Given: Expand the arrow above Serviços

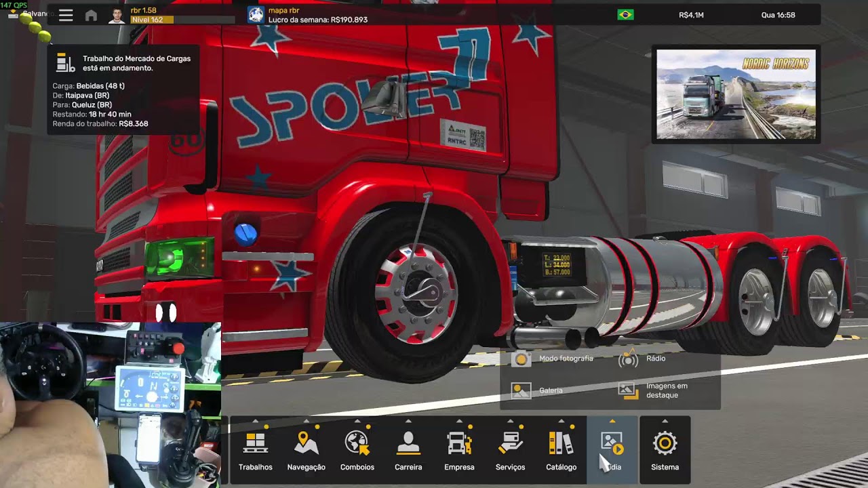Looking at the screenshot, I should (x=510, y=421).
